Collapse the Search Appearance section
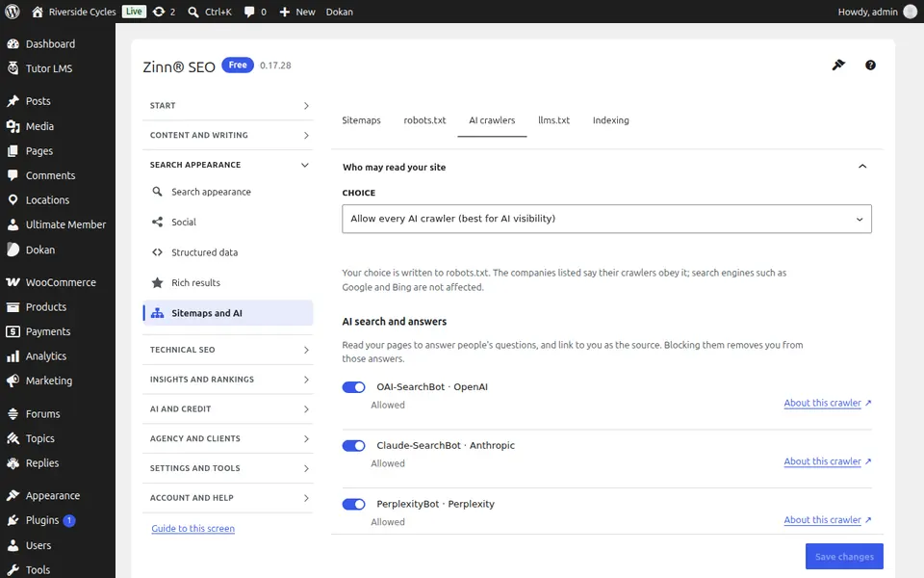The image size is (924, 578). tap(228, 165)
